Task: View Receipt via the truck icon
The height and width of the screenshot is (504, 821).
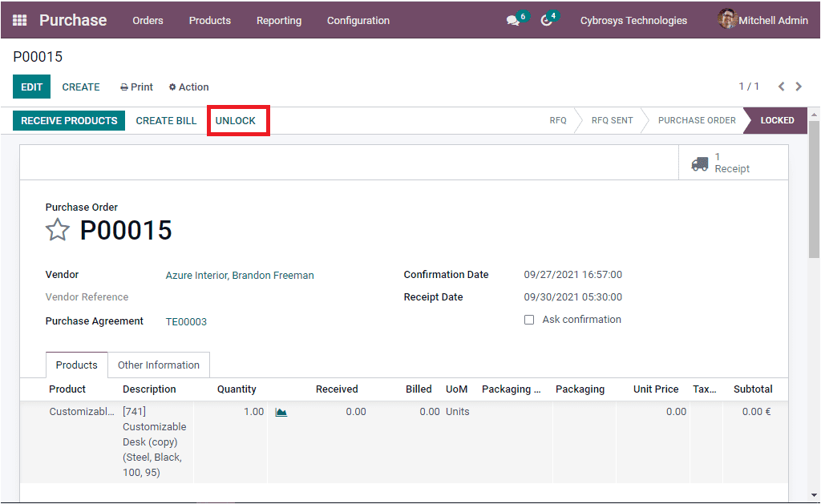Action: click(x=700, y=163)
